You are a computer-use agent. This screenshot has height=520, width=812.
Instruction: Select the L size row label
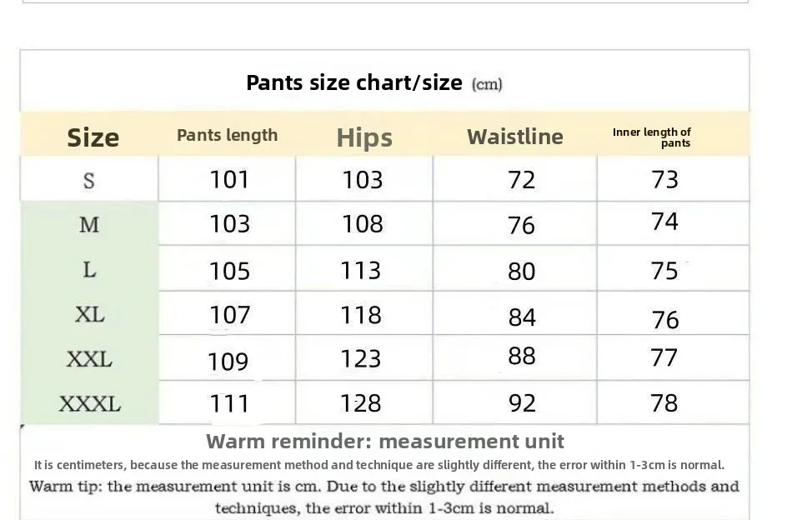coord(89,269)
